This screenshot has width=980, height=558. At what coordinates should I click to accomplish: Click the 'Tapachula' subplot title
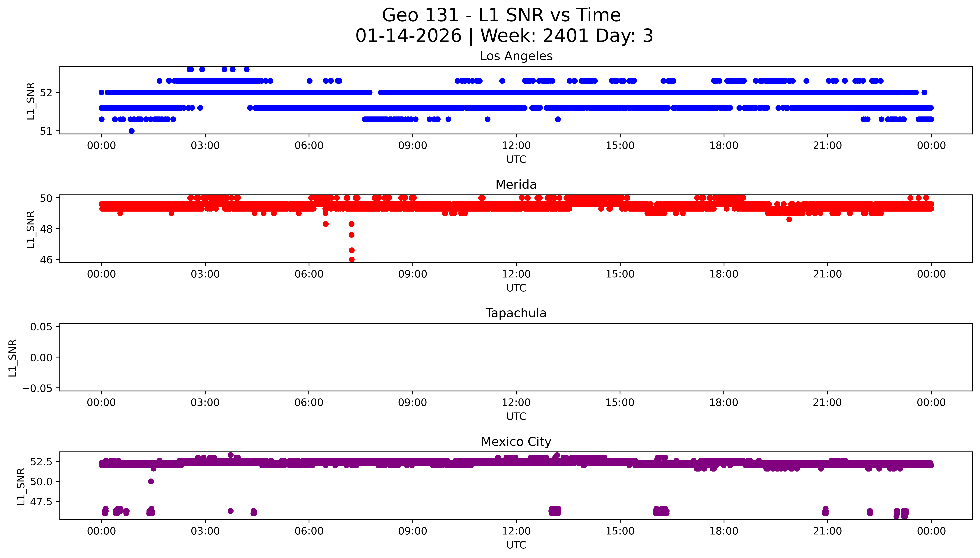516,313
